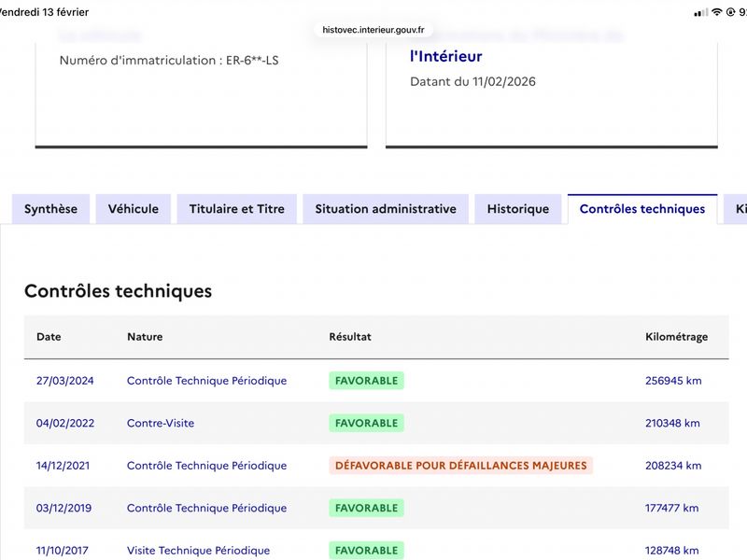The height and width of the screenshot is (560, 747).
Task: Tap the histovec.interieur.gouv.fr address bar
Action: pyautogui.click(x=373, y=30)
